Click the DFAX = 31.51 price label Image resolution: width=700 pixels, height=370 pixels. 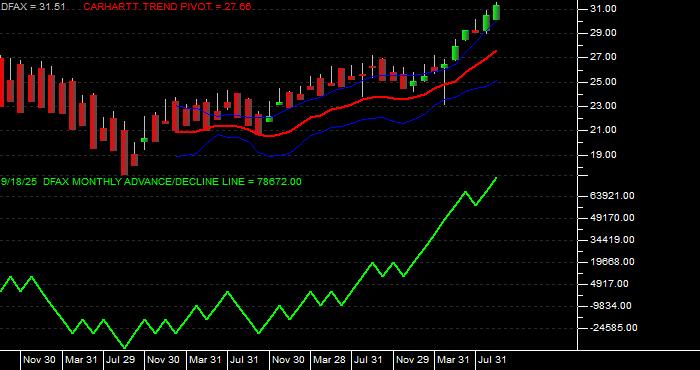(32, 7)
